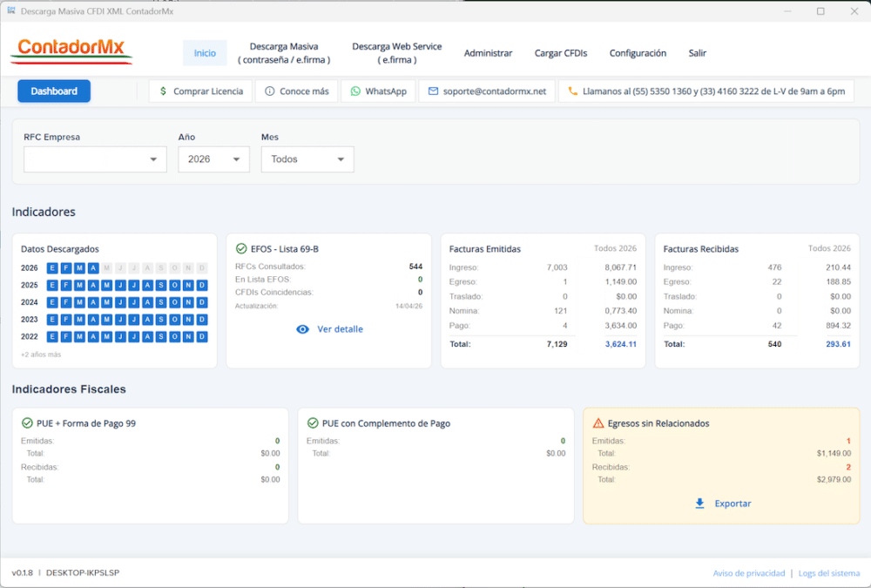The width and height of the screenshot is (871, 588).
Task: Open the envelope icon for soporte@contadormx.net
Action: (x=433, y=91)
